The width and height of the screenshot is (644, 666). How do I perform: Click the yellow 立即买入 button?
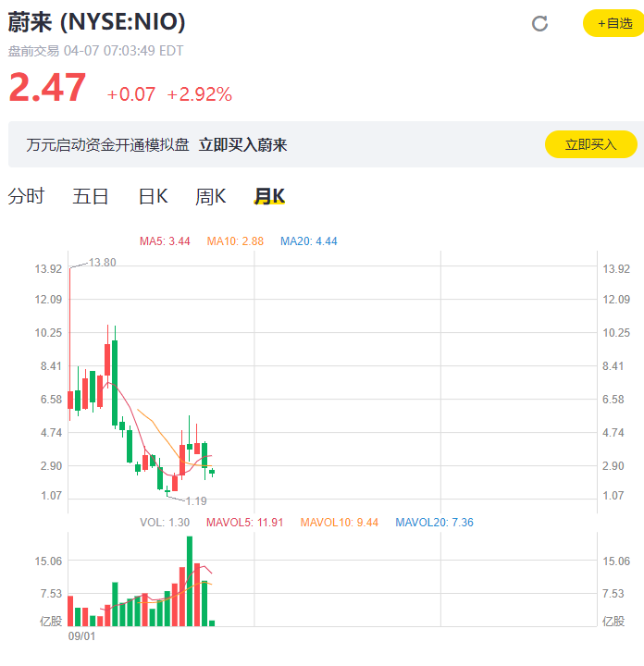[x=591, y=144]
